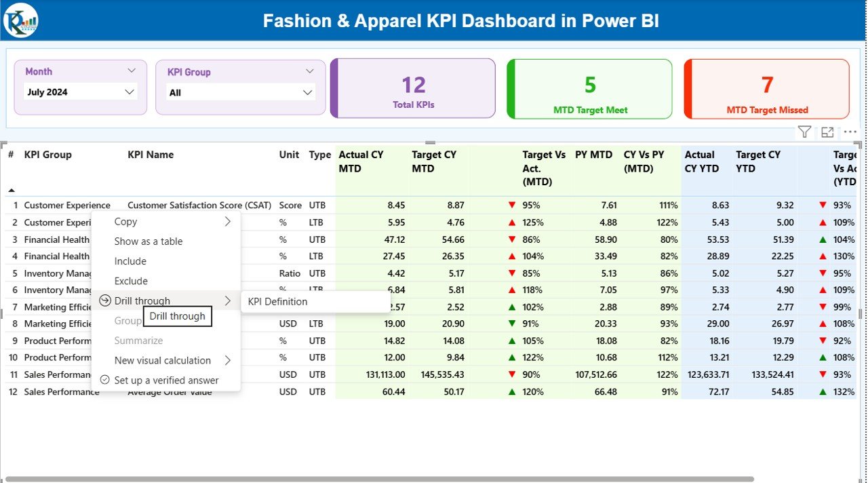This screenshot has width=868, height=483.
Task: Click the dashboard logo in the header
Action: (x=21, y=20)
